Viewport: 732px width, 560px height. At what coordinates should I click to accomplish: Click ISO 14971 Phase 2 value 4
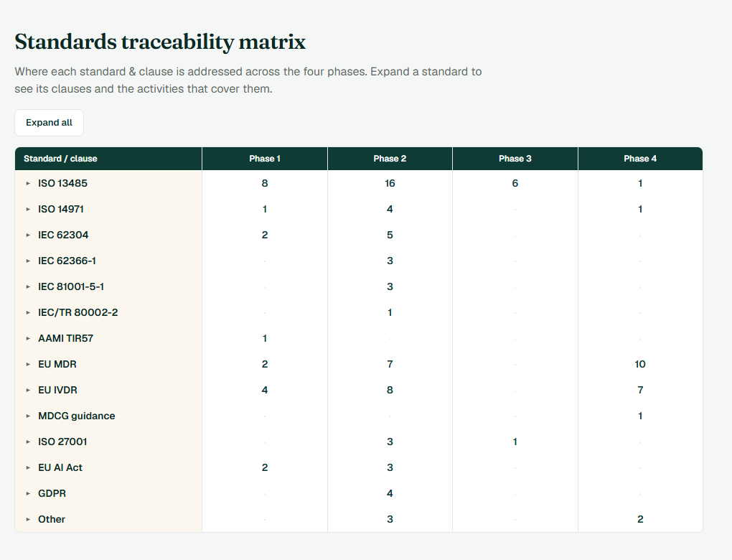point(390,209)
